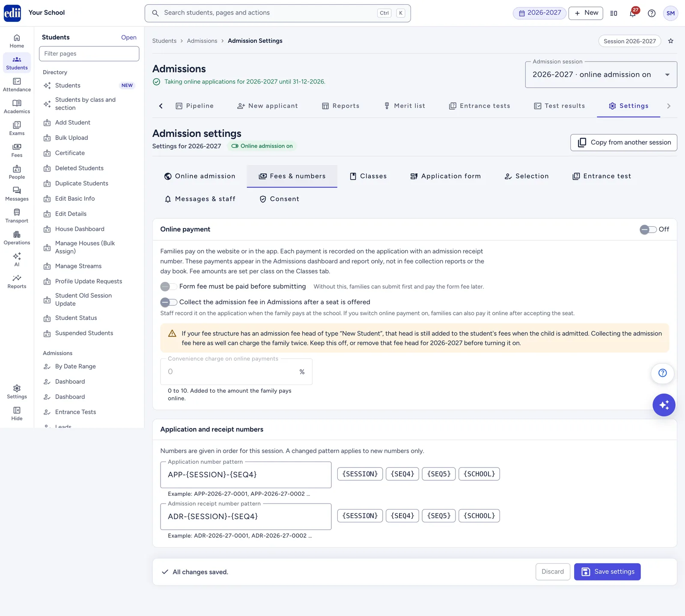
Task: Go to Academics section icon
Action: point(17,107)
